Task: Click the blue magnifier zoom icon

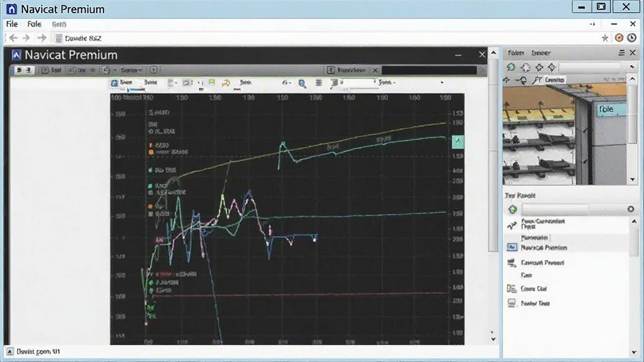Action: pyautogui.click(x=303, y=84)
